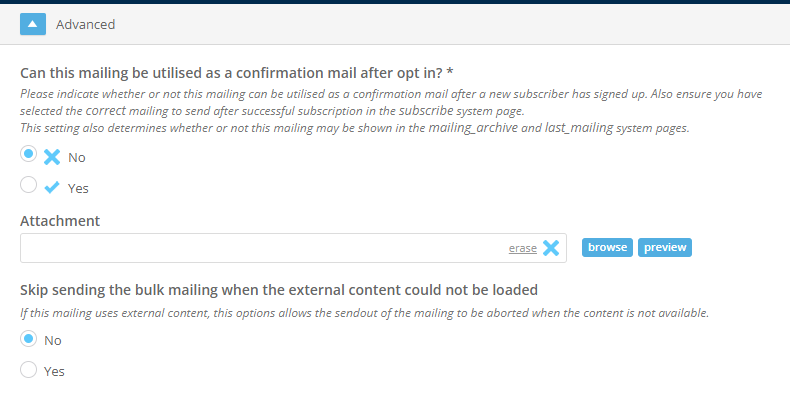The width and height of the screenshot is (790, 407).
Task: Select the Yes radio button for confirmation mail
Action: point(29,184)
